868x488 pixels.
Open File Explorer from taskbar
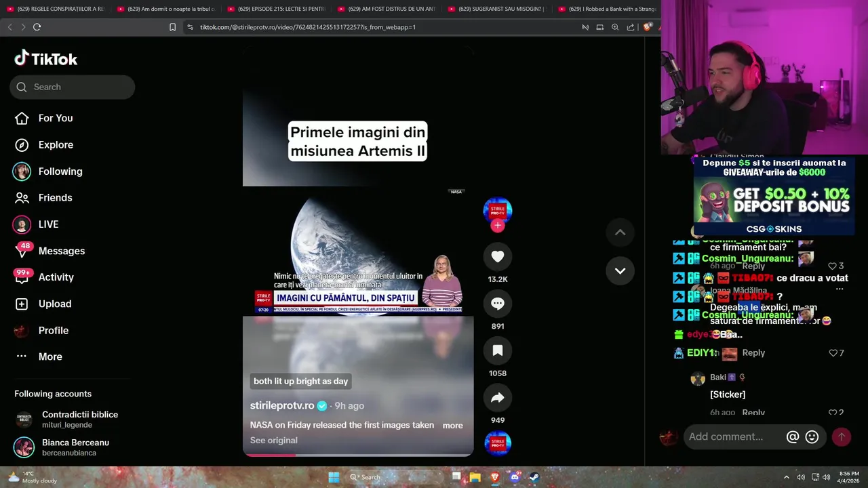pyautogui.click(x=475, y=477)
